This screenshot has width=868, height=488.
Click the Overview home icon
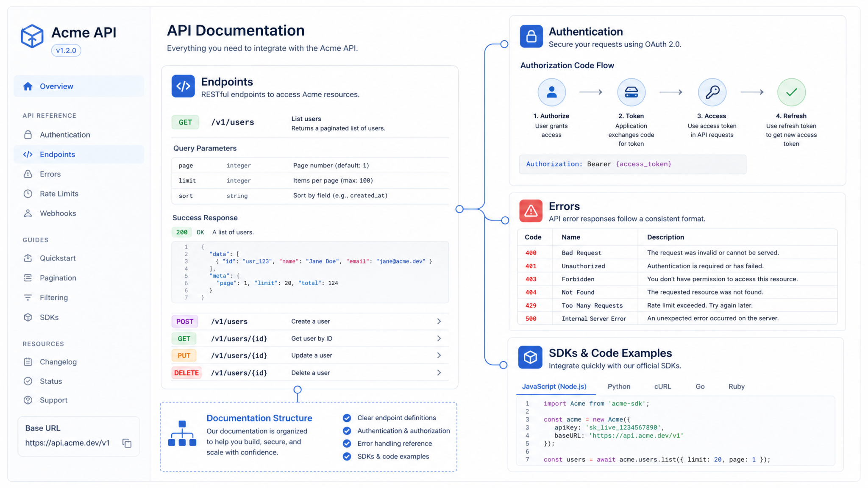[x=28, y=86]
